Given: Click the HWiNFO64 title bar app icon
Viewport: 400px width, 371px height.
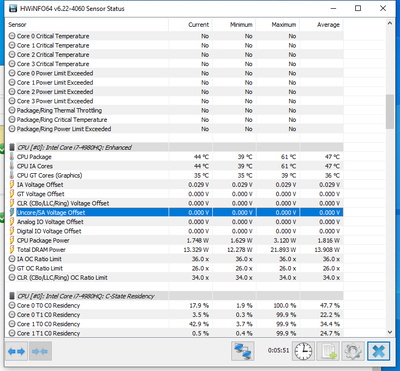Looking at the screenshot, I should pos(13,8).
